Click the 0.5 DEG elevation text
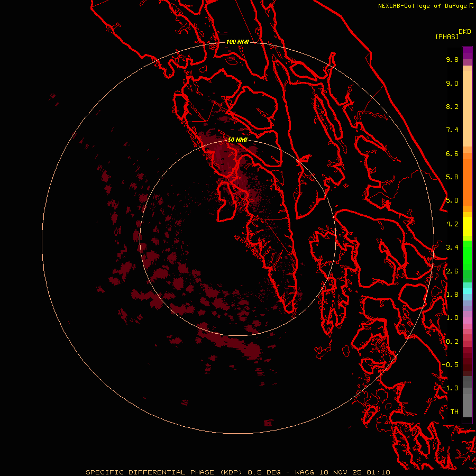This screenshot has height=476, width=476. pos(264,472)
